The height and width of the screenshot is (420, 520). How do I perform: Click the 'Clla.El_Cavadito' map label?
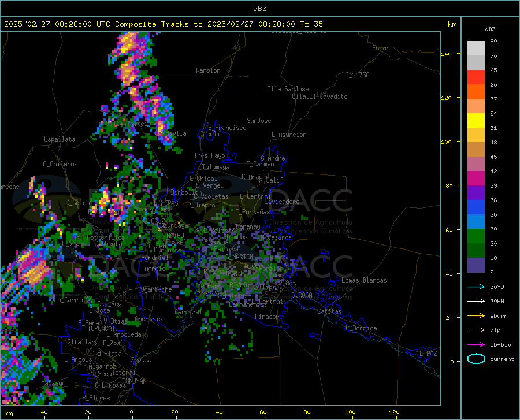coord(320,96)
